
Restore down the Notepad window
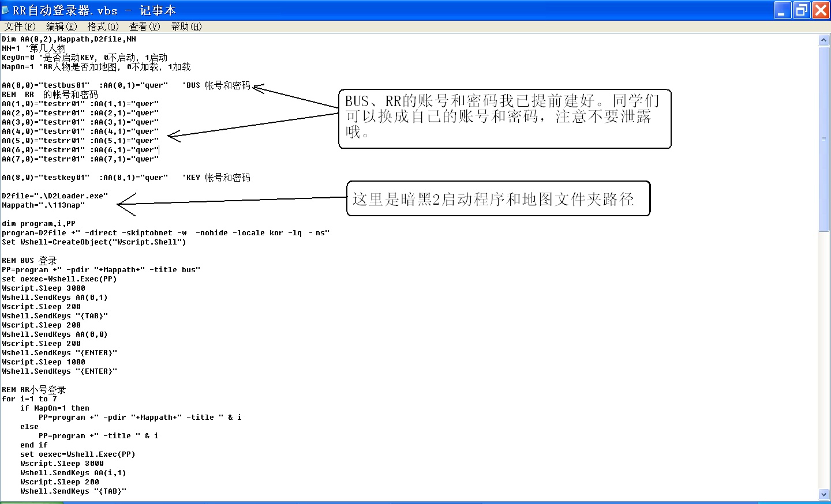point(802,10)
